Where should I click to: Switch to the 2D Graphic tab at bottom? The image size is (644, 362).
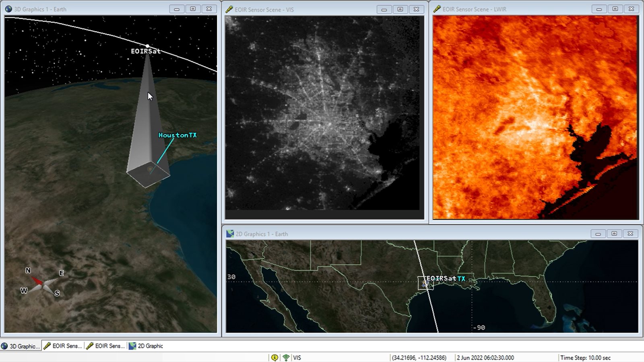146,346
